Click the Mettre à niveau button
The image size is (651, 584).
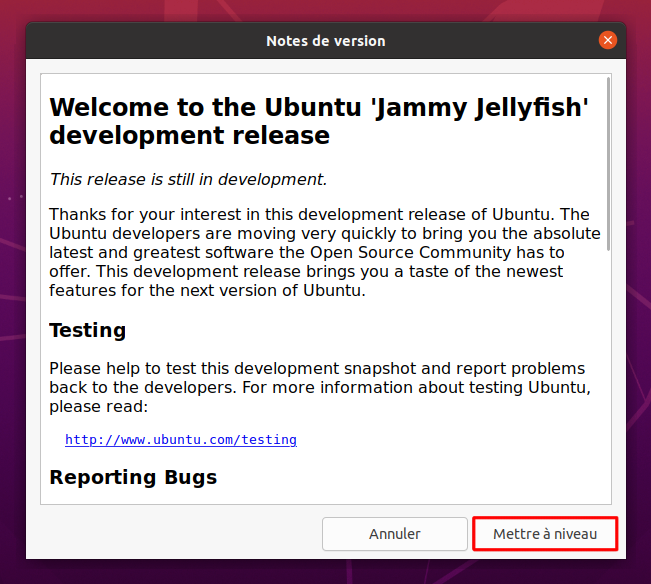coord(545,534)
